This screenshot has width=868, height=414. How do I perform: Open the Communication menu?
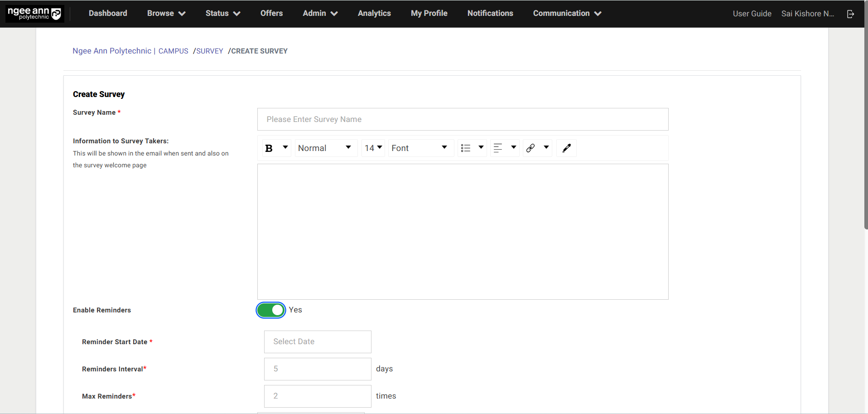tap(567, 14)
